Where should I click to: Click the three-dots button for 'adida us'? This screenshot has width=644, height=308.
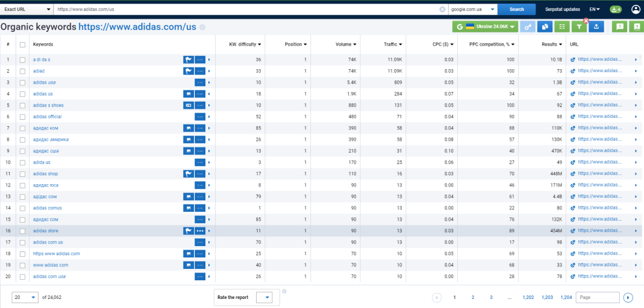tap(200, 162)
